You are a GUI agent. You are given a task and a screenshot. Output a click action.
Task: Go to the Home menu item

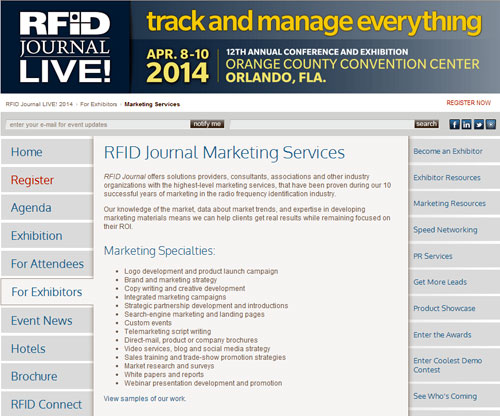47,152
